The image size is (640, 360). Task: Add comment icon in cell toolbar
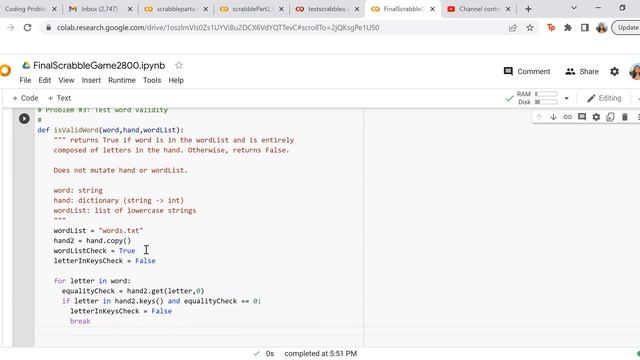click(x=582, y=117)
